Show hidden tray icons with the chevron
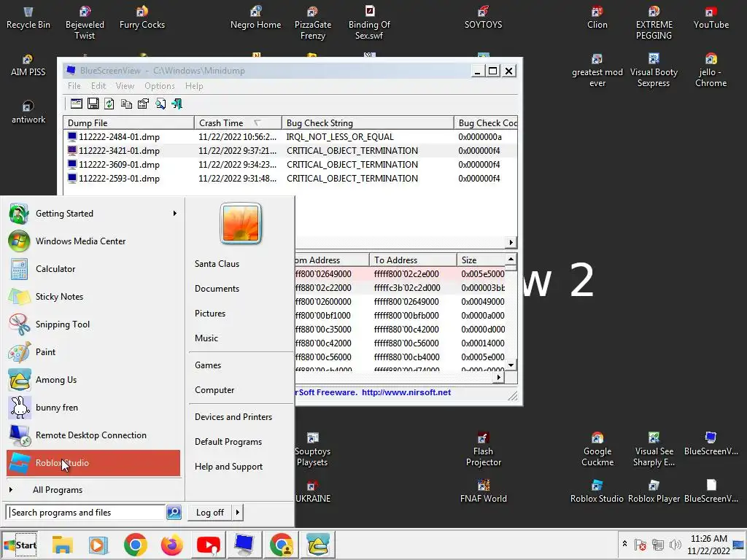 624,543
